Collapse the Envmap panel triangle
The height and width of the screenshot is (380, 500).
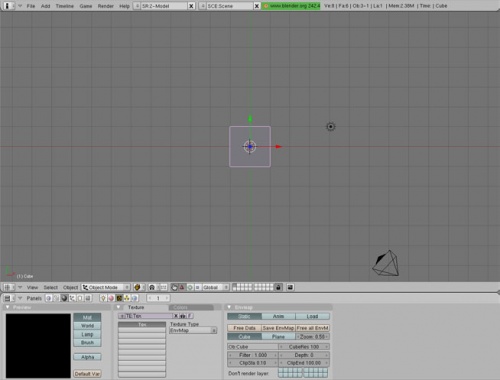tap(229, 307)
